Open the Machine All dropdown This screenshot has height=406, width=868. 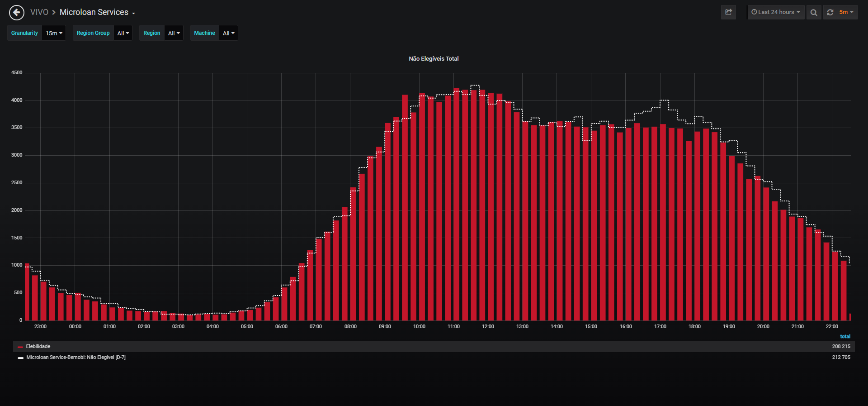pos(228,33)
